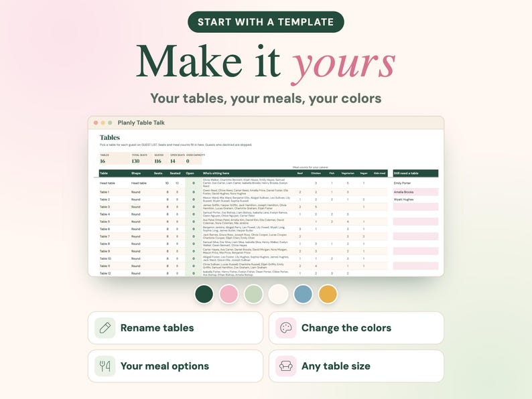Click the Open column header
Image resolution: width=532 pixels, height=399 pixels.
click(190, 173)
